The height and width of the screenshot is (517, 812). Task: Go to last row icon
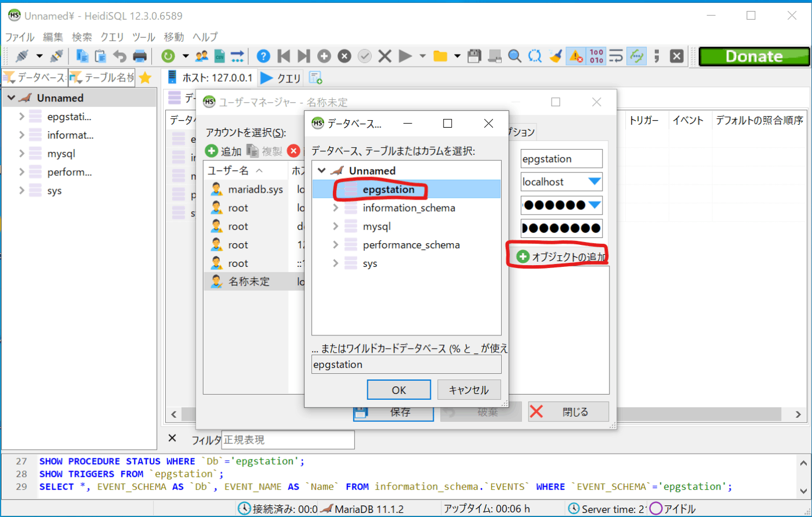pos(304,56)
